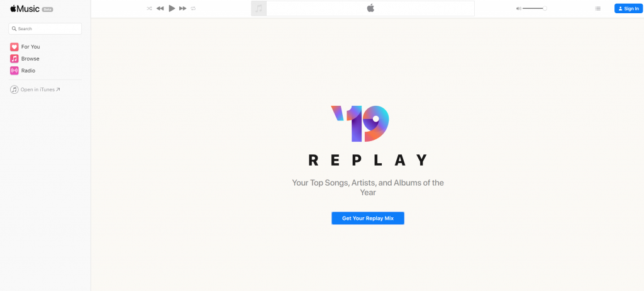644x291 pixels.
Task: Mute using the volume speaker icon
Action: pos(518,8)
